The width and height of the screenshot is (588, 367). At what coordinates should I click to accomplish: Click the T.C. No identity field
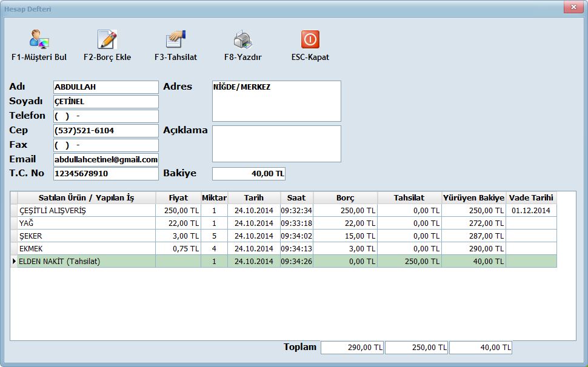[105, 174]
